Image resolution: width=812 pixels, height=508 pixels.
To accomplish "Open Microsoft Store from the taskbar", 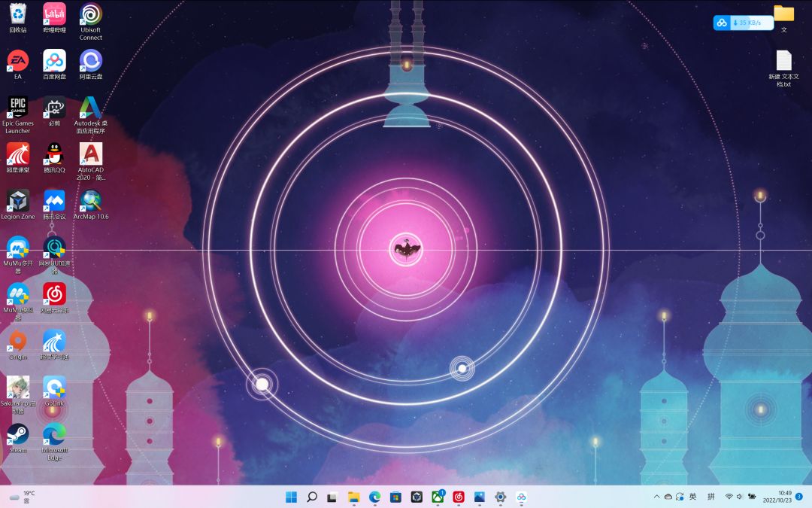I will coord(395,497).
